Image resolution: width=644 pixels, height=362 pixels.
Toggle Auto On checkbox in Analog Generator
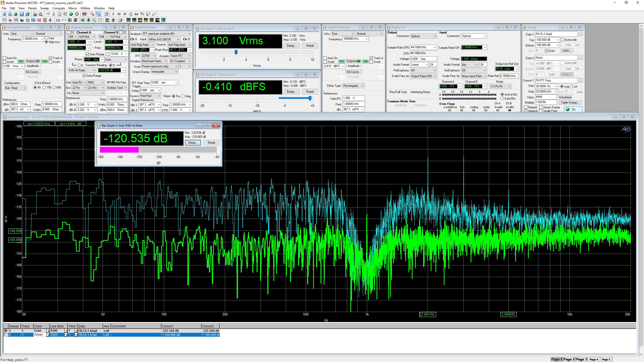(x=4, y=58)
